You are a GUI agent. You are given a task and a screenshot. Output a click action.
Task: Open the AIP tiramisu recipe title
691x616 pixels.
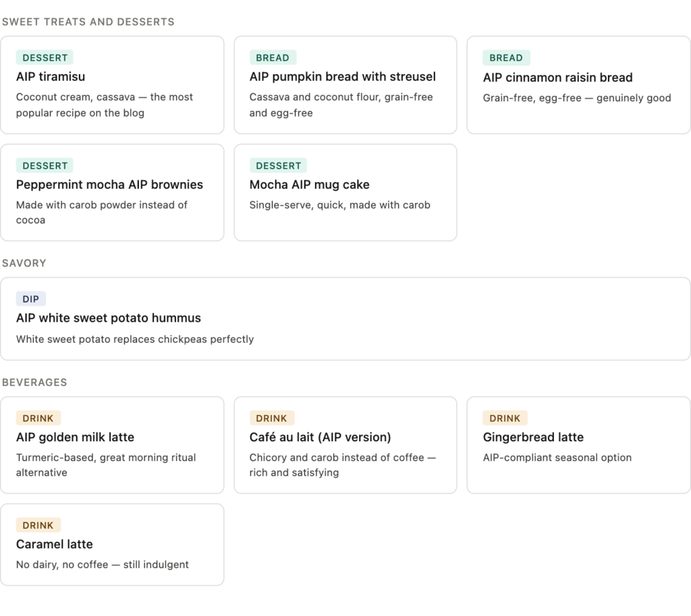(x=51, y=77)
